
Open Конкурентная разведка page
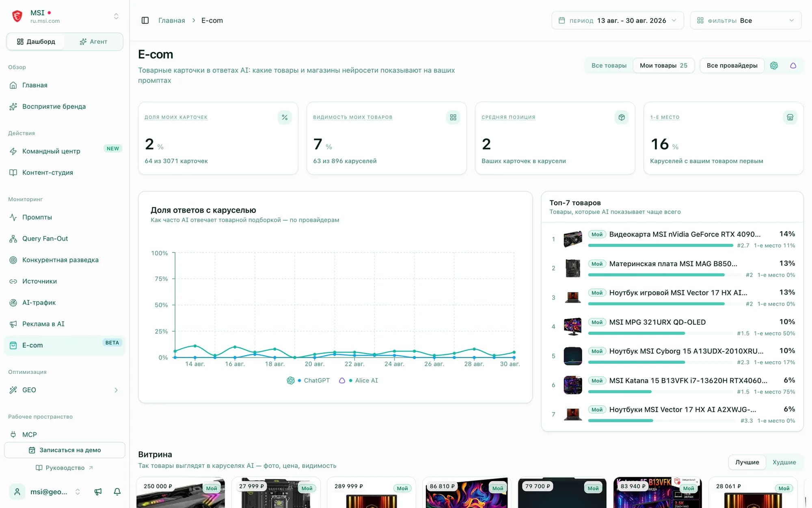[x=65, y=260]
